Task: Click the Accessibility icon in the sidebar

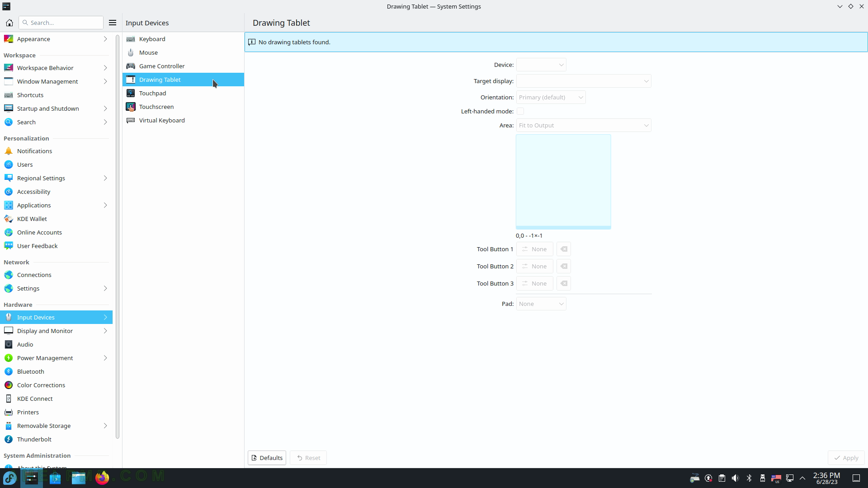Action: pos(9,192)
